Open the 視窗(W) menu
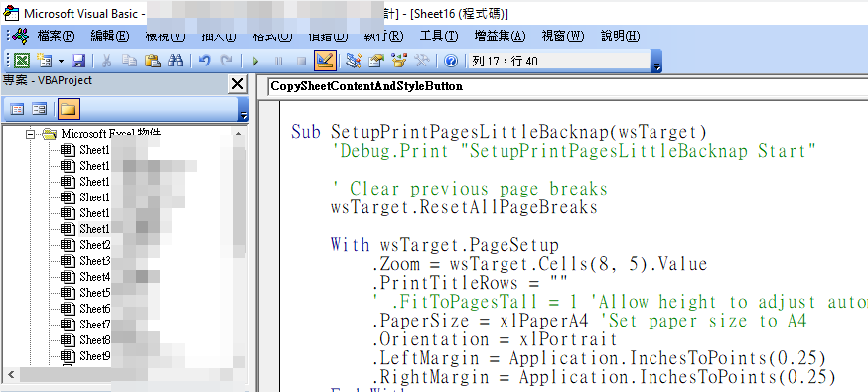 coord(562,36)
